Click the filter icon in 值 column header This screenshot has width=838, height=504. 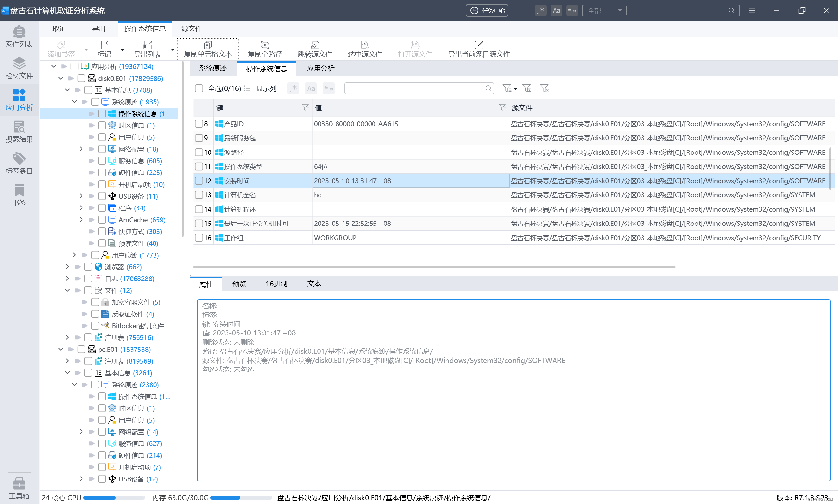(x=502, y=107)
